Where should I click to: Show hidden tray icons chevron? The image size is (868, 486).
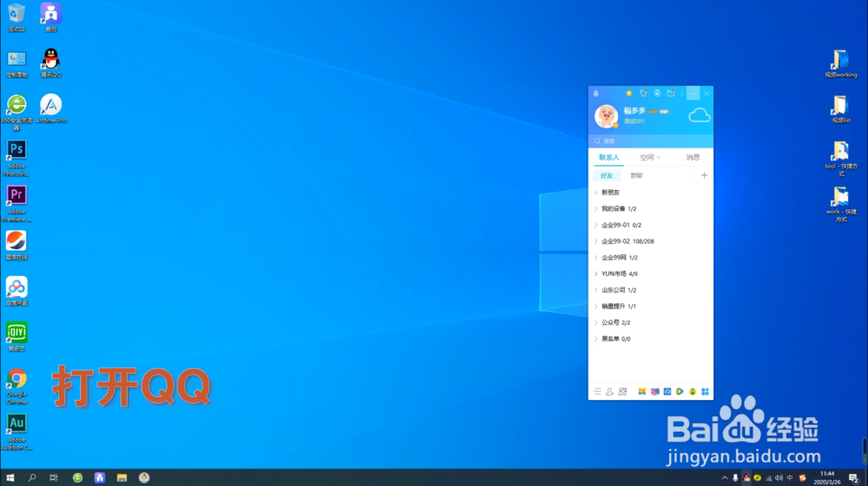tap(725, 477)
